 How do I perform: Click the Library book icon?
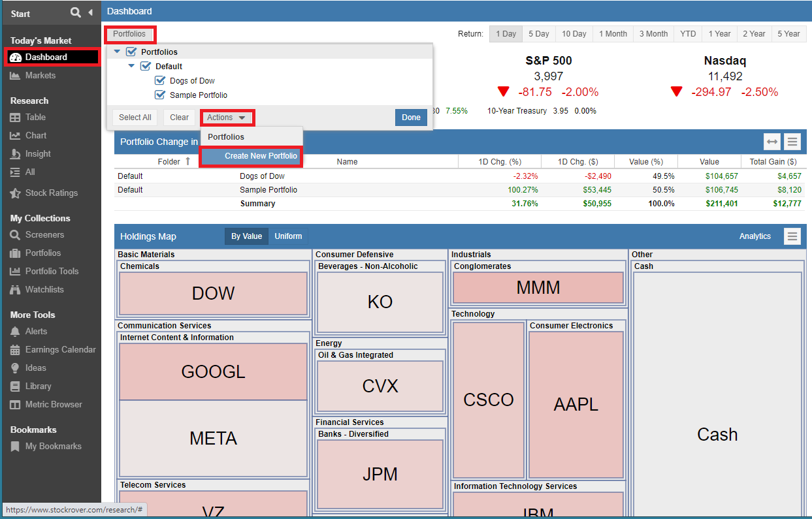[16, 386]
